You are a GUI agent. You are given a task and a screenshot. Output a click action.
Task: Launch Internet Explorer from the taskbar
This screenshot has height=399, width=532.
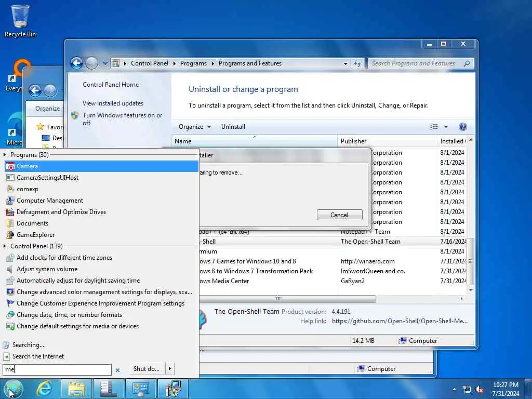click(x=45, y=389)
